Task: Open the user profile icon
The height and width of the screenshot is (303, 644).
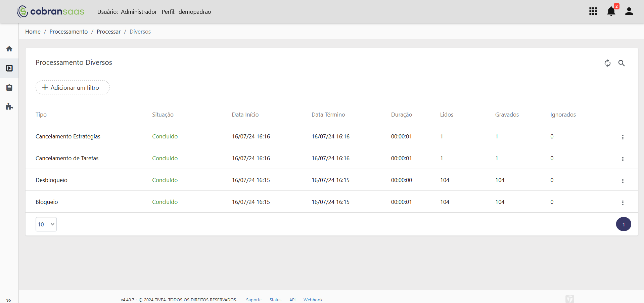Action: click(x=629, y=11)
